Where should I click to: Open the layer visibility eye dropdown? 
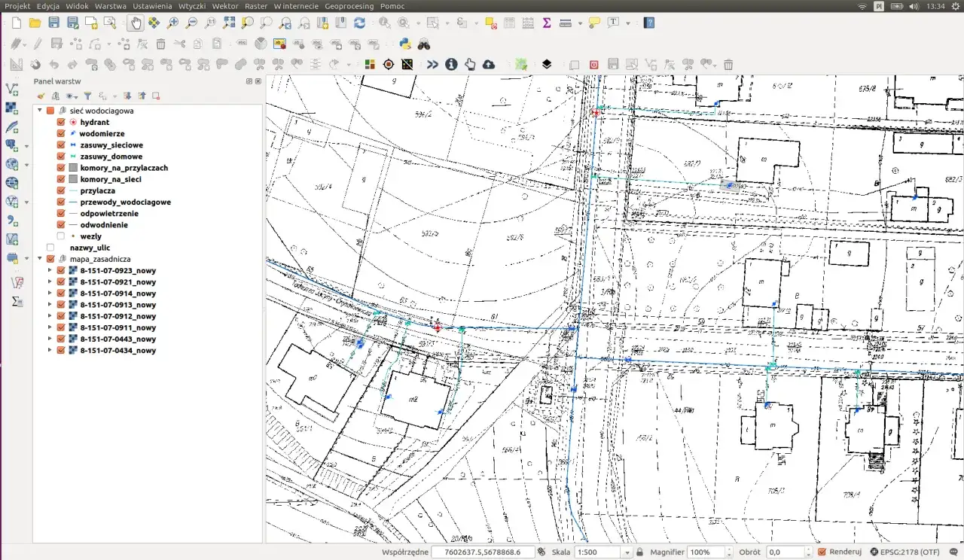click(x=72, y=96)
